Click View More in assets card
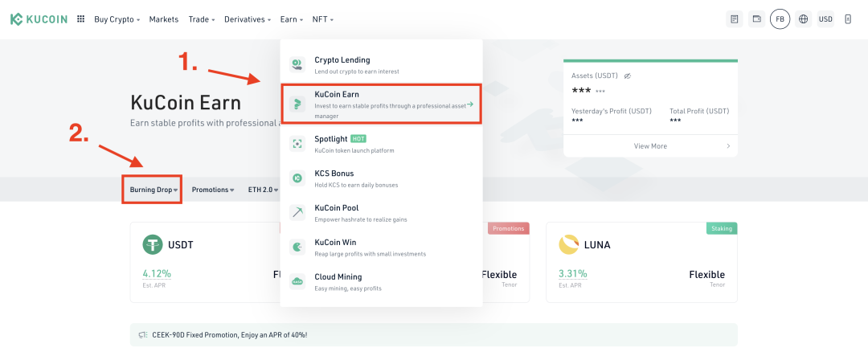Screen dimensions: 868x352 (650, 146)
